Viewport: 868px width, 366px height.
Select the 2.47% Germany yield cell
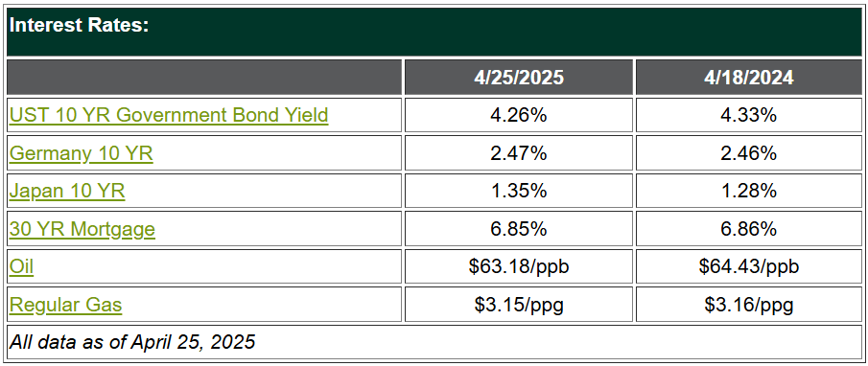pyautogui.click(x=519, y=153)
